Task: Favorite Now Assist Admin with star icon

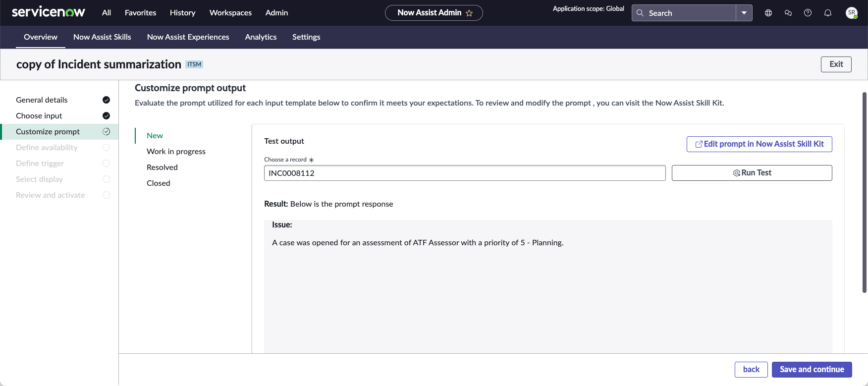Action: click(469, 13)
